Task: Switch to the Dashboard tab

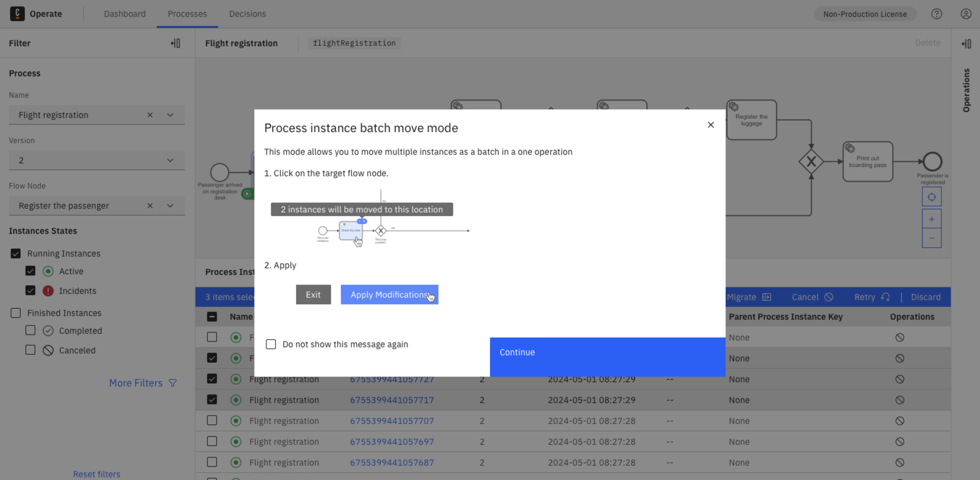Action: 125,14
